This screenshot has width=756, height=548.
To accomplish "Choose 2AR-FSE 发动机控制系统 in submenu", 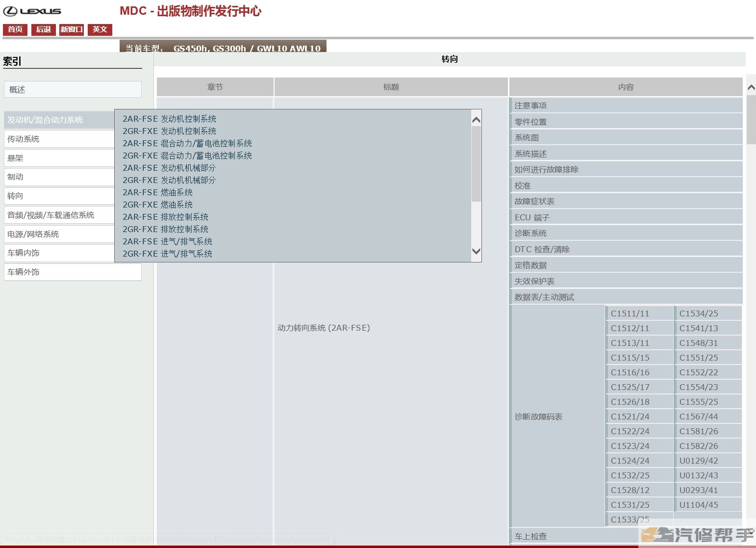I will click(169, 119).
